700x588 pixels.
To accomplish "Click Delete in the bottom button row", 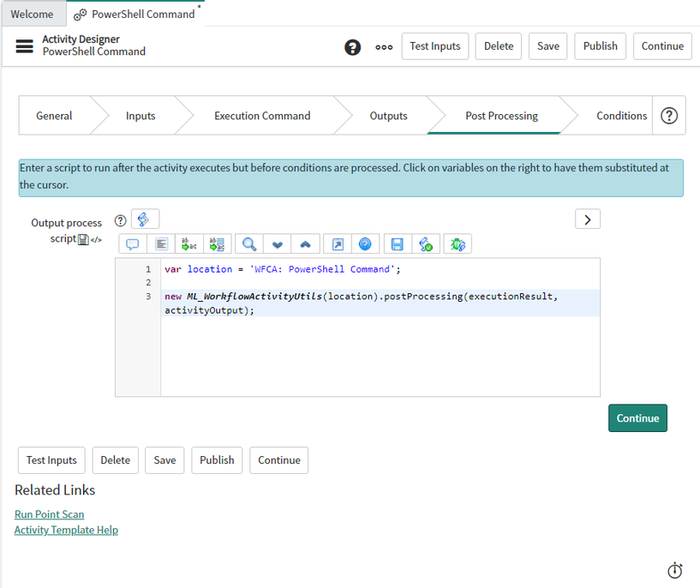I will point(115,460).
